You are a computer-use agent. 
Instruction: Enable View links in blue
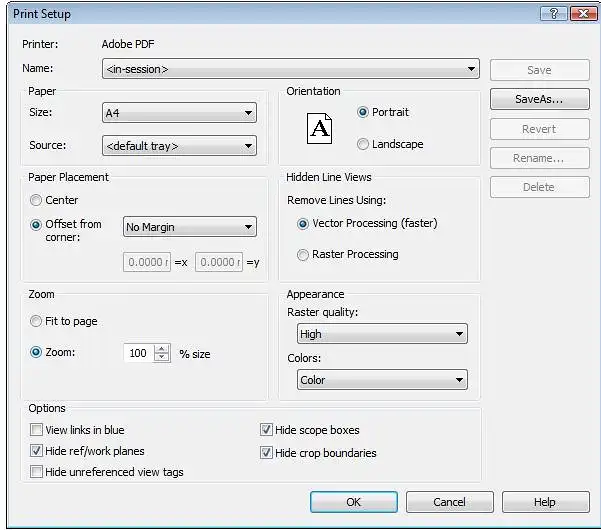(37, 430)
